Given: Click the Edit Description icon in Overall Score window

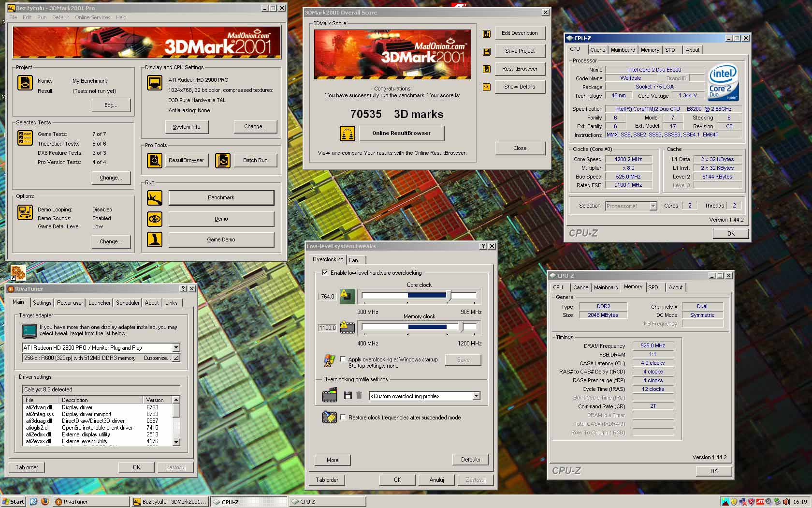Looking at the screenshot, I should pos(487,33).
